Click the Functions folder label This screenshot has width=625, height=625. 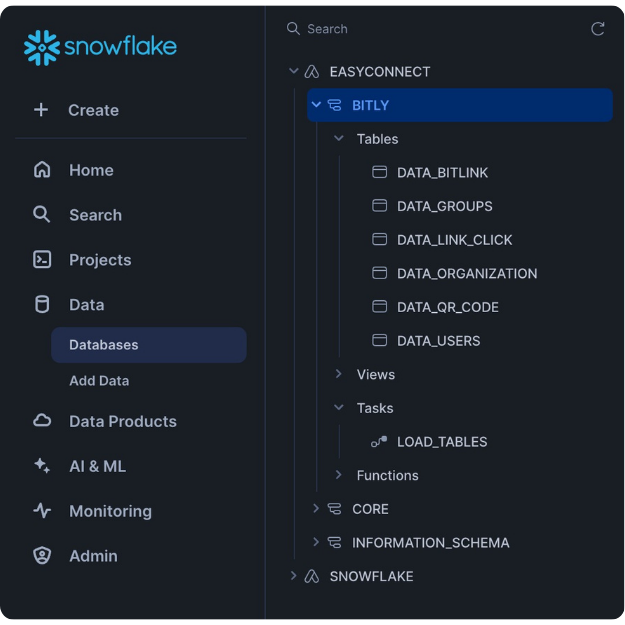coord(387,475)
